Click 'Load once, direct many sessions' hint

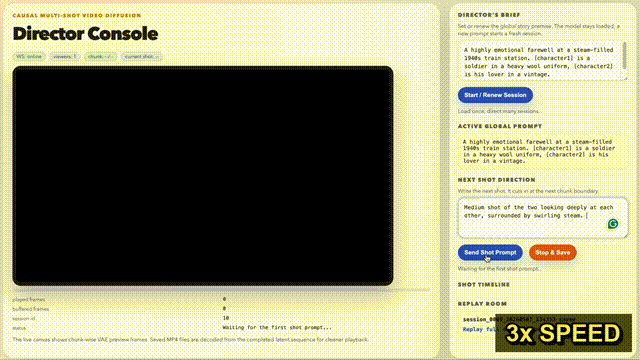pyautogui.click(x=498, y=111)
